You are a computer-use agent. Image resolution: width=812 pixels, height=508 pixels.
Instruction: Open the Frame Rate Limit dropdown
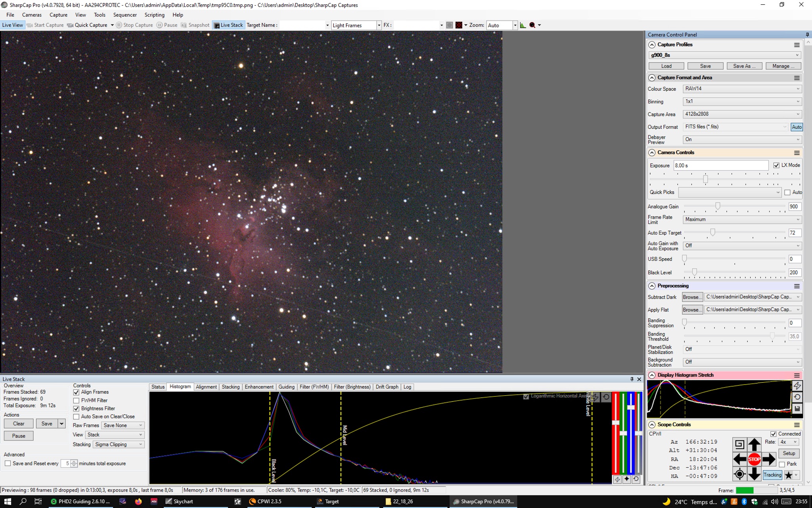point(742,219)
